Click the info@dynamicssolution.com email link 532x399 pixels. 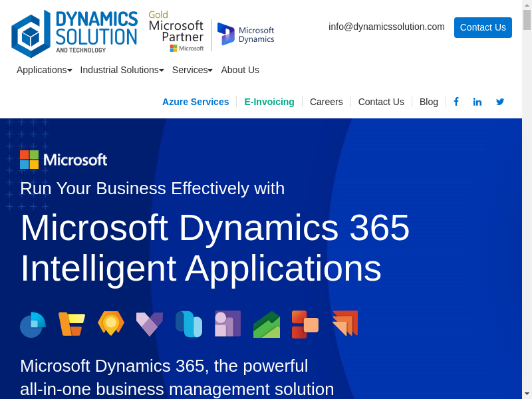click(386, 27)
